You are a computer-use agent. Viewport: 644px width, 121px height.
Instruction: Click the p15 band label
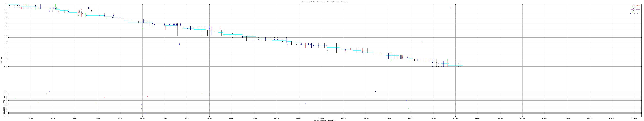tap(6, 4)
